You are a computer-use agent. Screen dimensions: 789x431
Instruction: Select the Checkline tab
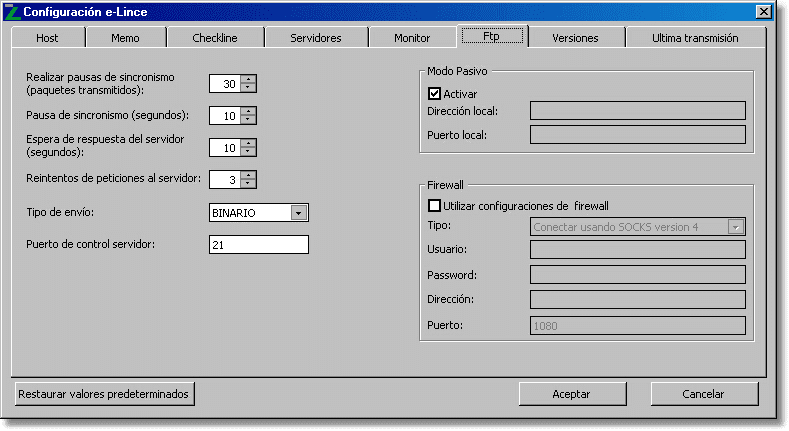(x=215, y=38)
